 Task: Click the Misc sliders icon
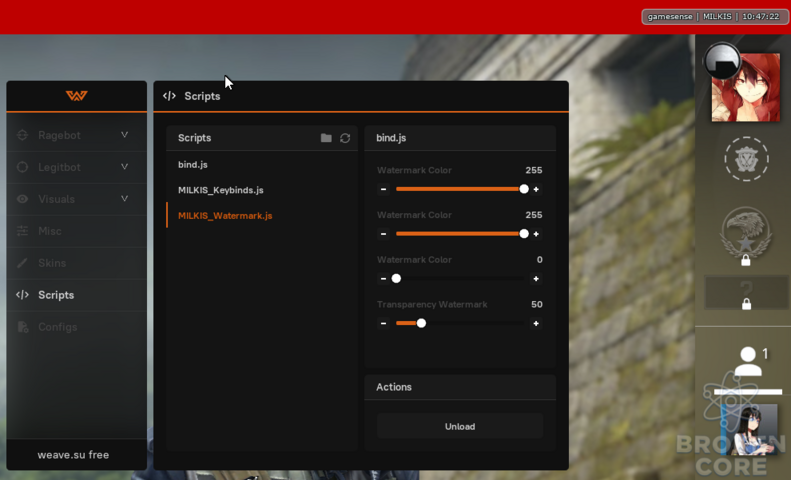pos(22,231)
